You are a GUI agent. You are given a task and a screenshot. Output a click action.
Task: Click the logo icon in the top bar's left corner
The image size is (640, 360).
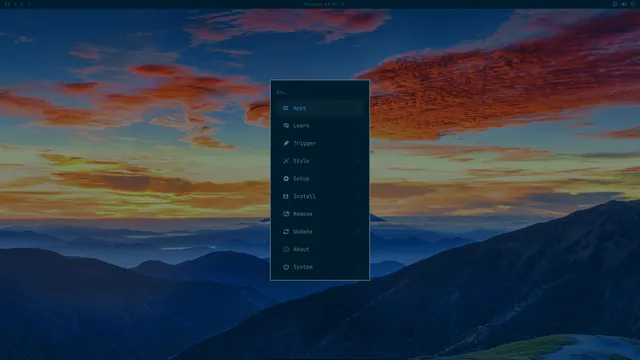point(7,4)
